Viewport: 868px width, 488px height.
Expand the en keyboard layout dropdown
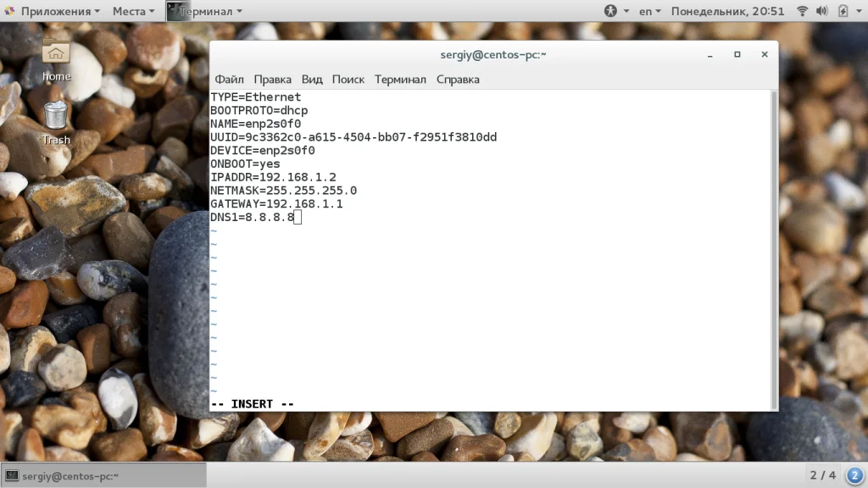click(x=650, y=11)
